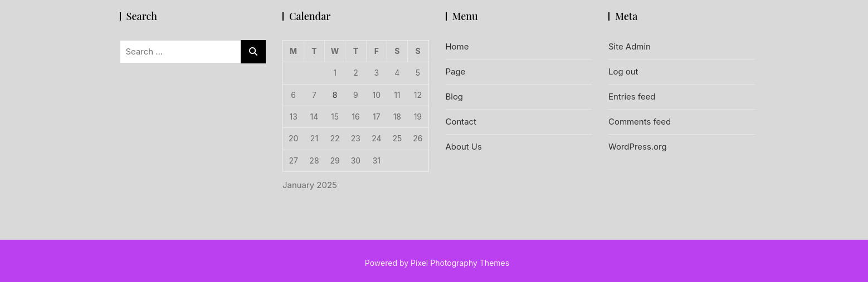Click the Calendar widget heading

click(x=310, y=16)
